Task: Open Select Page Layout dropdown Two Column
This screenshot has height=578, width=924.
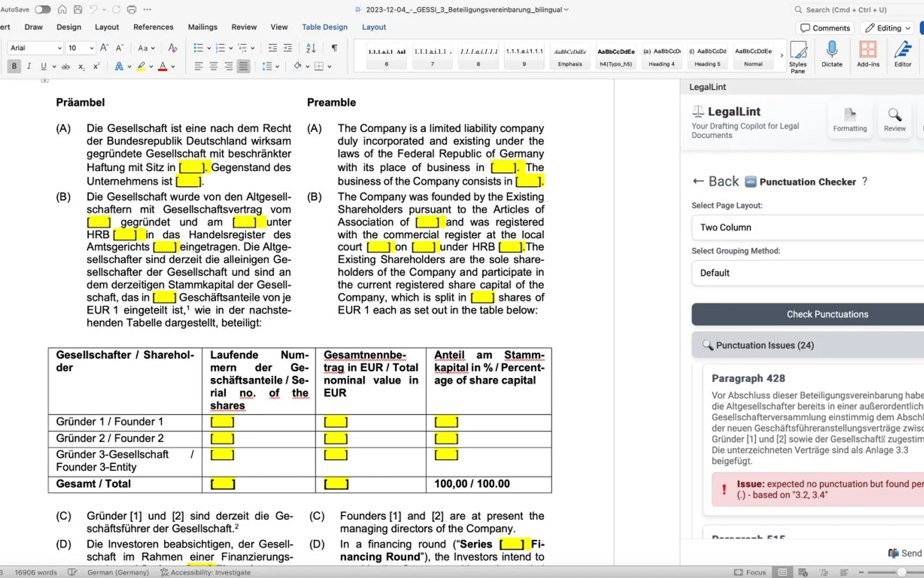Action: [x=808, y=227]
